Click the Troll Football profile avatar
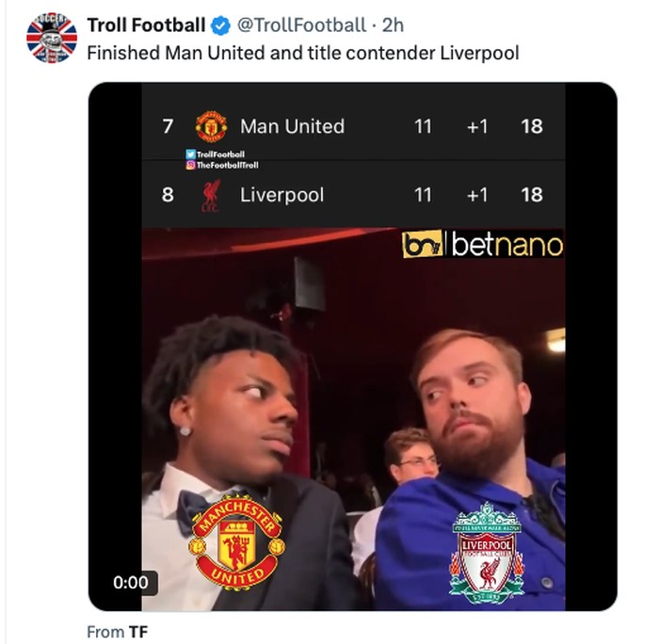 (x=51, y=39)
